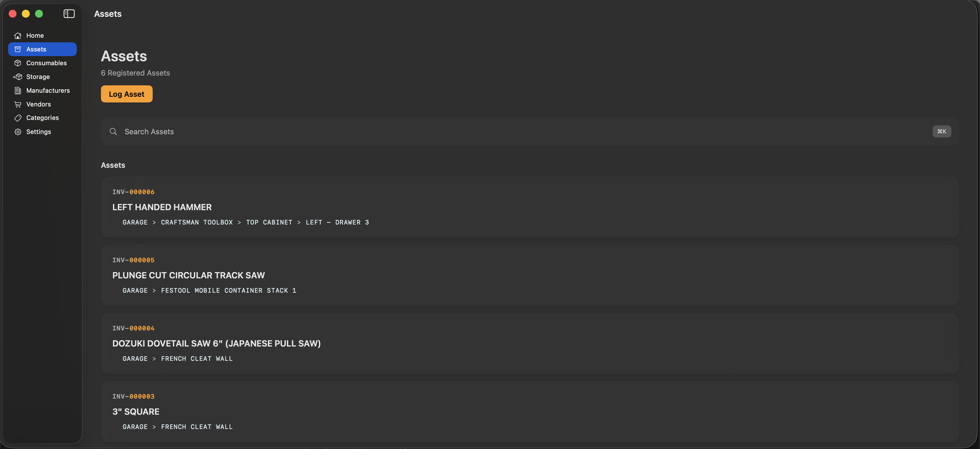Click the Home house icon in the sidebar

[x=18, y=36]
